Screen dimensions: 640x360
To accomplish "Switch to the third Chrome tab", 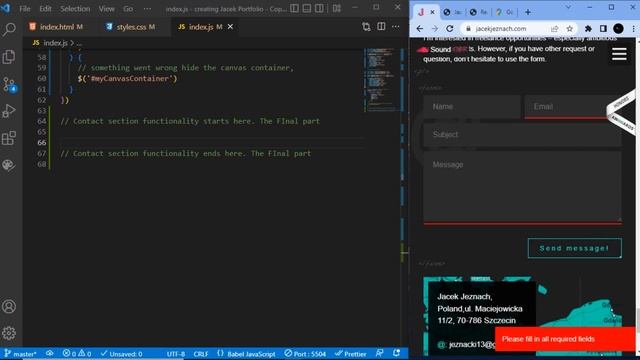I will coord(478,12).
